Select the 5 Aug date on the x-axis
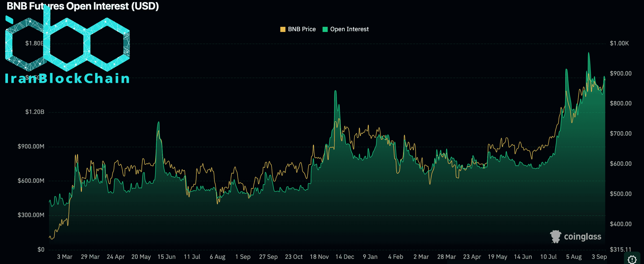The width and height of the screenshot is (644, 264). 574,257
